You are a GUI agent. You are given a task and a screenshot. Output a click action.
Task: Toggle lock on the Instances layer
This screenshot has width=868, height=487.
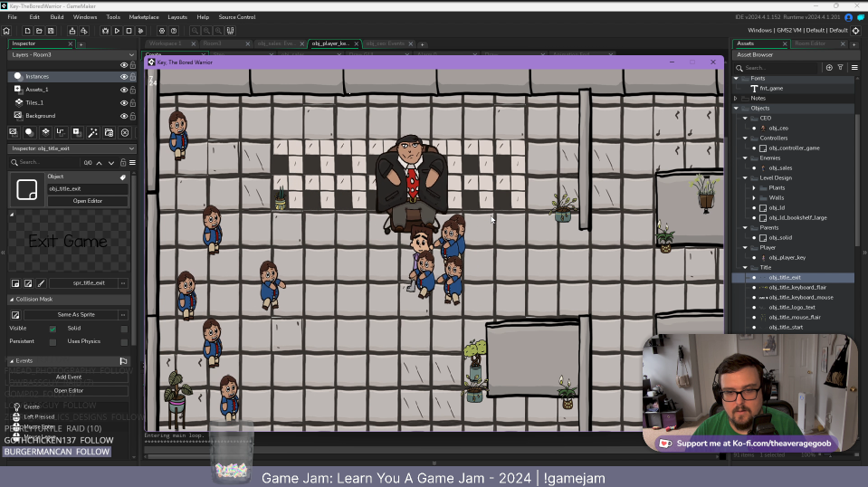click(133, 77)
